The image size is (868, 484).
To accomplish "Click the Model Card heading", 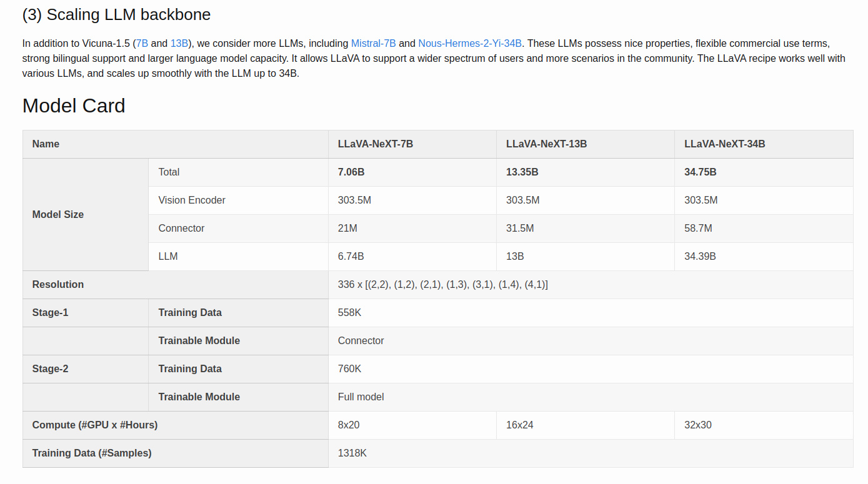I will tap(74, 106).
